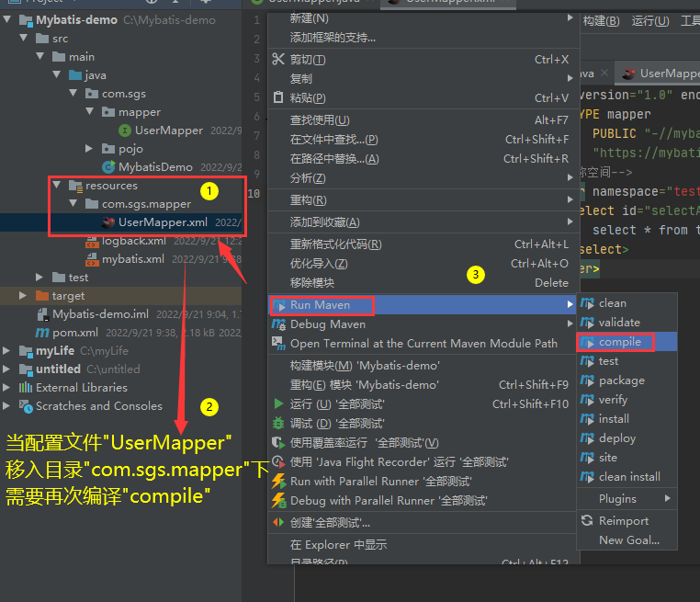
Task: Click the Maven site goal icon
Action: coord(587,458)
